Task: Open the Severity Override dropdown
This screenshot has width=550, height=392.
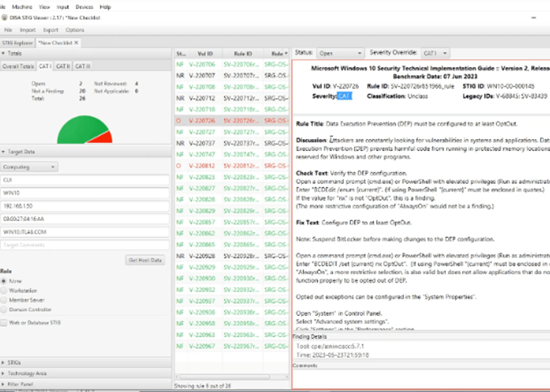Action: [x=435, y=53]
